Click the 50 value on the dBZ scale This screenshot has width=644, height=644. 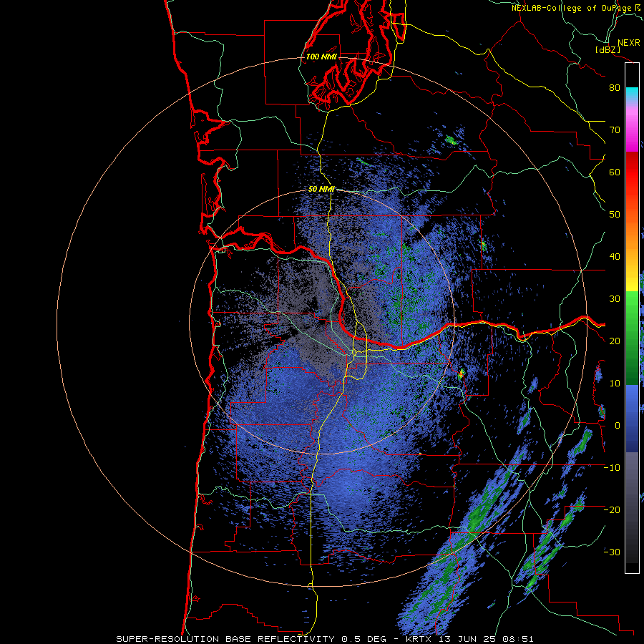(615, 215)
